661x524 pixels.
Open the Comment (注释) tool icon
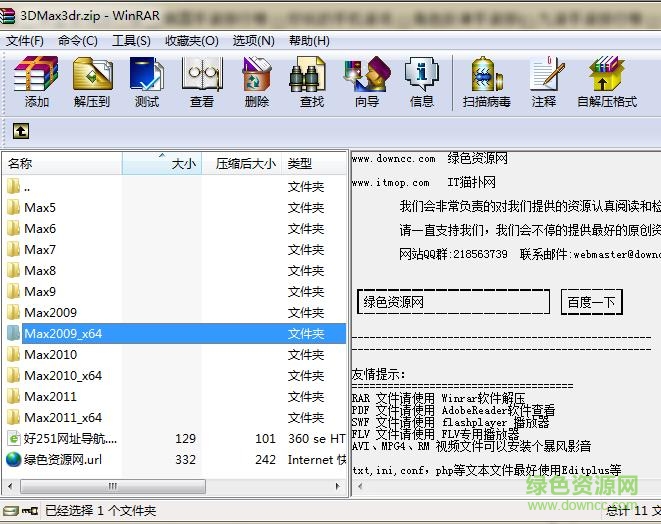(546, 74)
